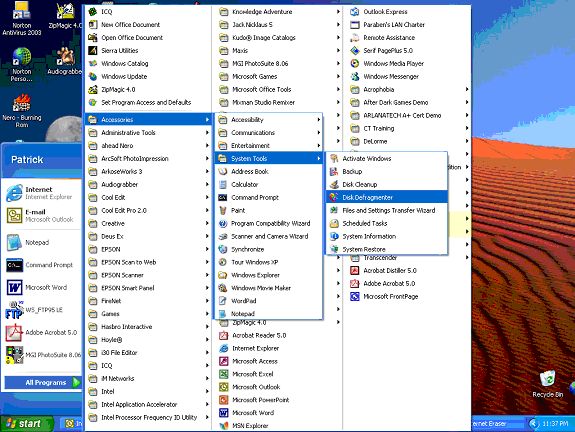
Task: Select Set Program Access and Defaults
Action: pyautogui.click(x=149, y=102)
